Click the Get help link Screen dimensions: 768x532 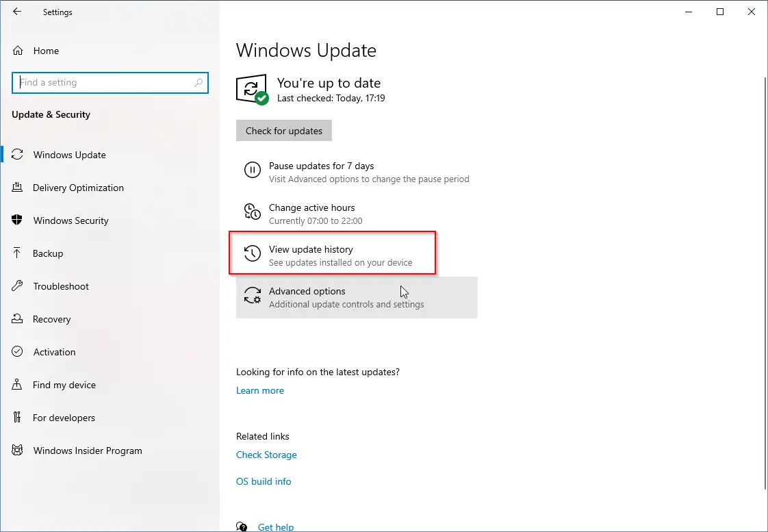tap(276, 527)
